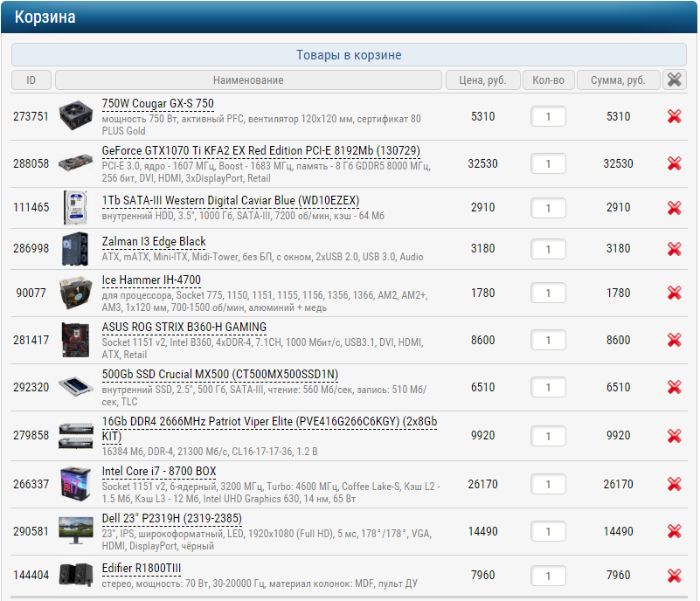Open the Ice Hammer IH-4700 link
This screenshot has height=601, width=700.
[x=151, y=280]
